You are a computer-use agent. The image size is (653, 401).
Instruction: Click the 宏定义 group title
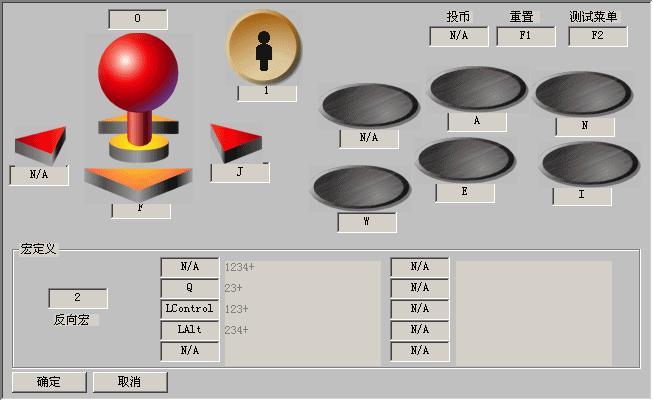point(38,249)
